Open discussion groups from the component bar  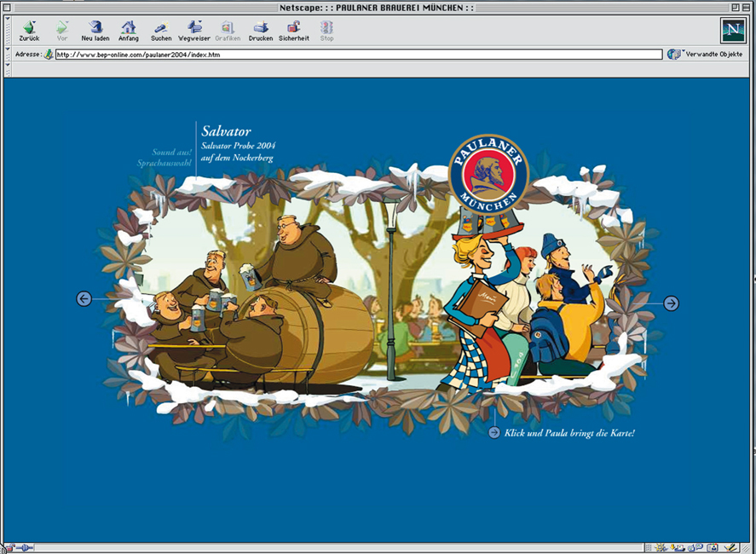coord(695,548)
